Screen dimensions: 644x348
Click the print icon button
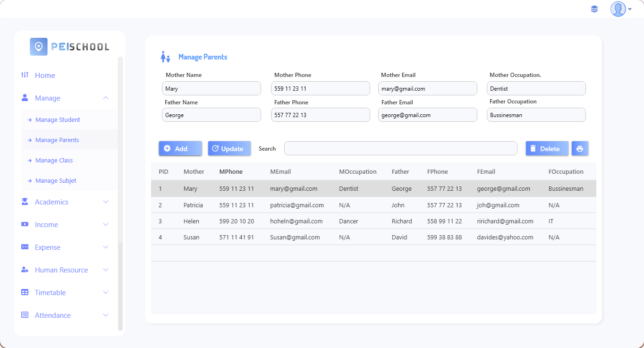[580, 148]
